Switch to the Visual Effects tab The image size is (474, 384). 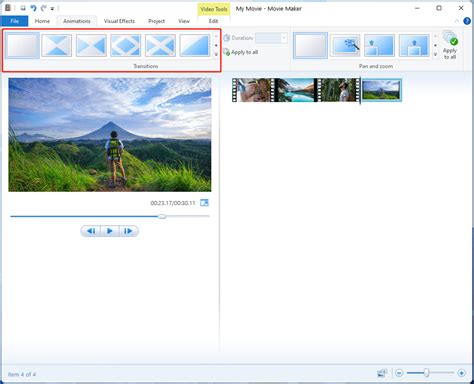(119, 21)
